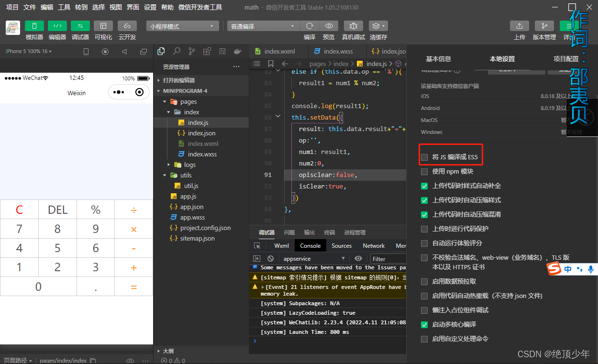Enable 使用 npm 模块 checkbox
This screenshot has width=598, height=364.
(424, 171)
